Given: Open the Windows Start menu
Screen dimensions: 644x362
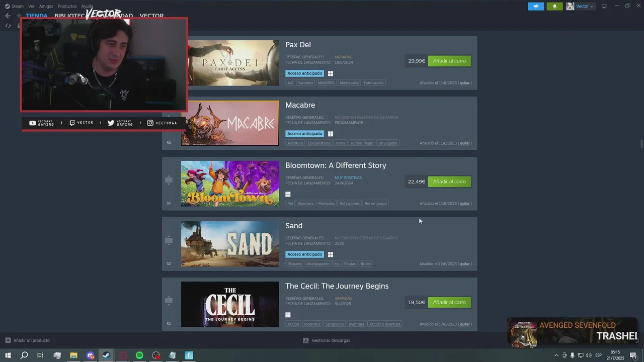Looking at the screenshot, I should point(8,355).
